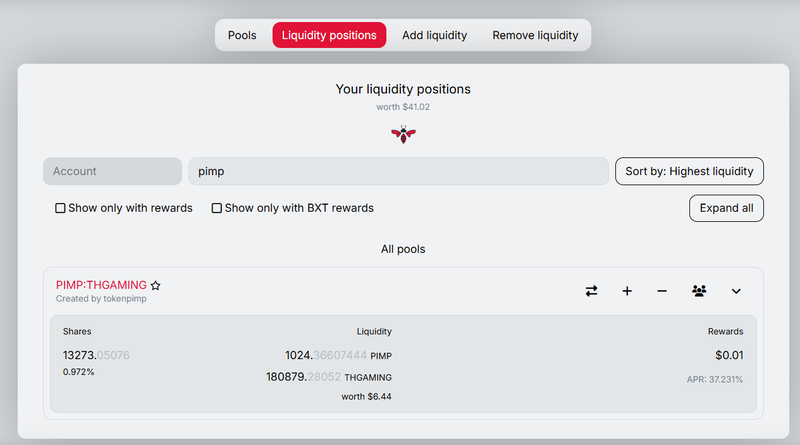Open the Sort by: Highest liquidity dropdown
The height and width of the screenshot is (445, 800).
[689, 171]
